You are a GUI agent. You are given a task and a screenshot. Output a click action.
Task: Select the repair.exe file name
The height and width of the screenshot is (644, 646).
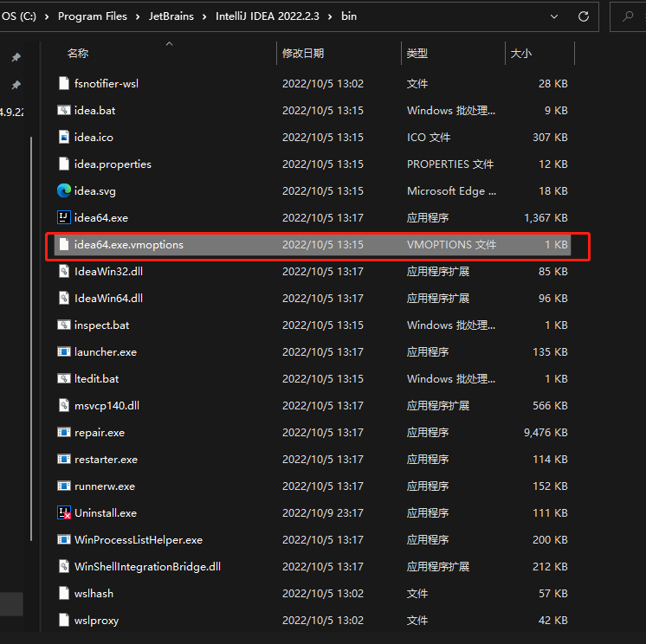coord(100,432)
